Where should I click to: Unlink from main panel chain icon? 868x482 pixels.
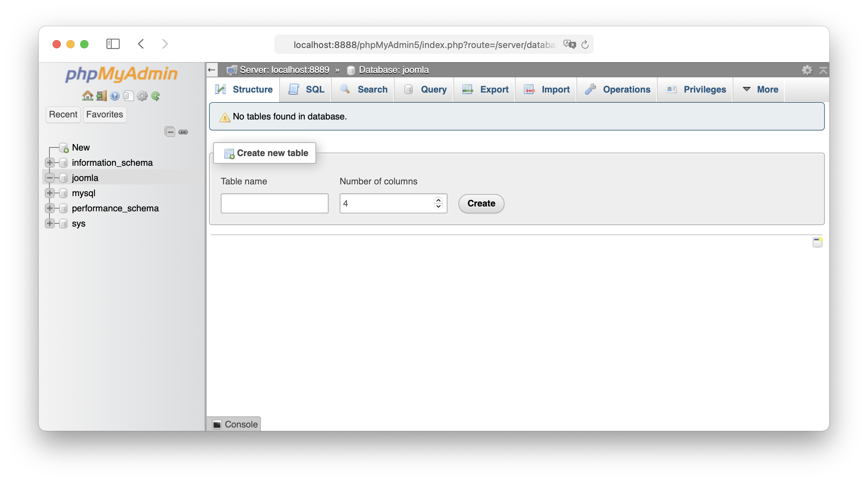[183, 132]
